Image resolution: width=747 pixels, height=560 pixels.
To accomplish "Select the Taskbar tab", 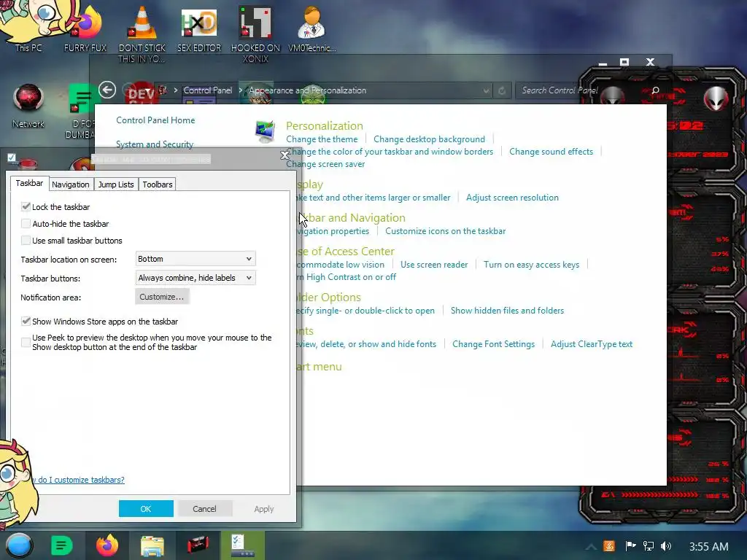I will point(29,183).
